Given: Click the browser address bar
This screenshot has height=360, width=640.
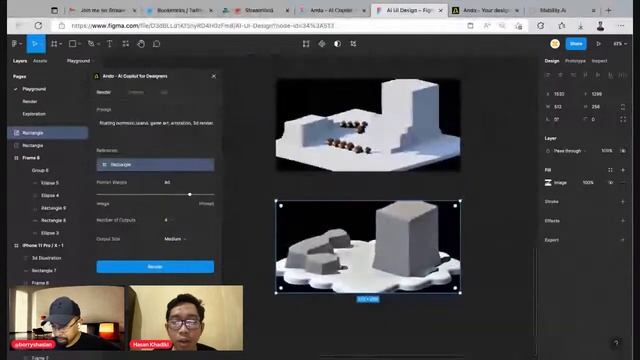Looking at the screenshot, I should (x=261, y=26).
